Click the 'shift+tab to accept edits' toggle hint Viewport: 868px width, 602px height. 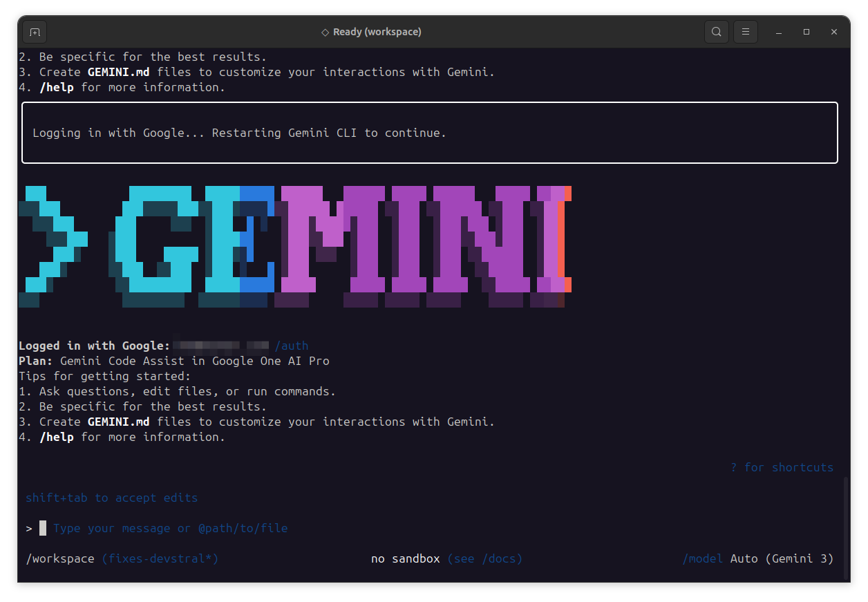pos(110,498)
